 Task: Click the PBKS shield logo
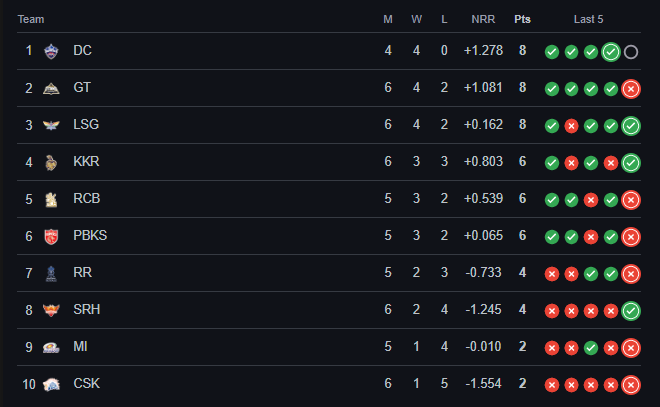(x=51, y=237)
